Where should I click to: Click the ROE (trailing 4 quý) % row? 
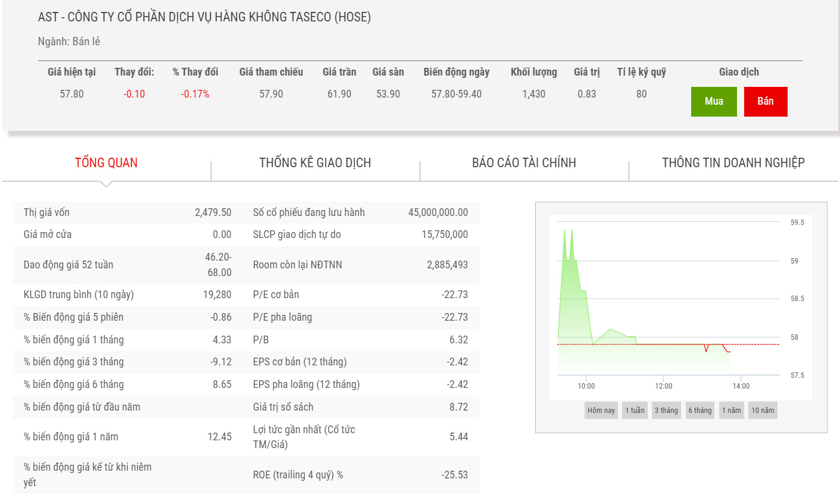tap(360, 475)
